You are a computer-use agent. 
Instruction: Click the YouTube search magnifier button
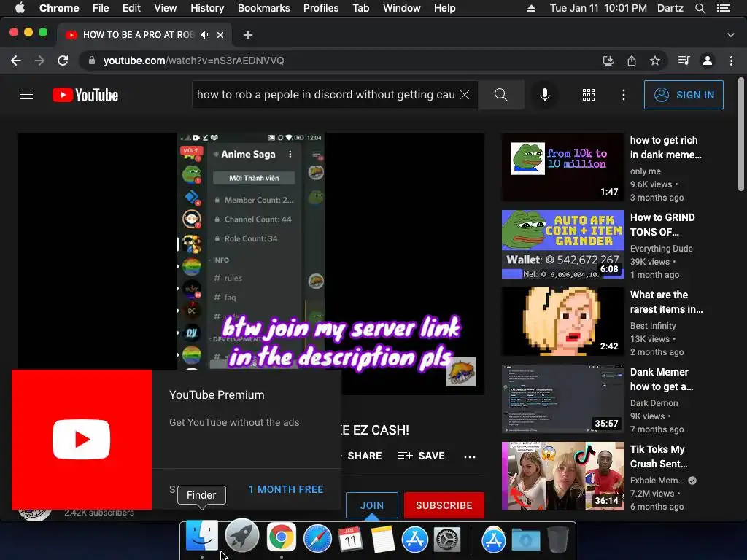[x=500, y=95]
